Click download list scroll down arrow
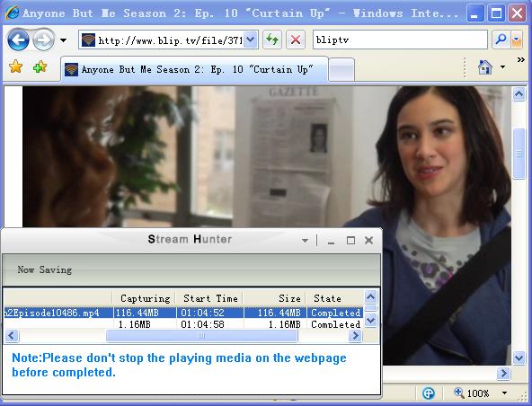This screenshot has width=532, height=406. [x=371, y=320]
